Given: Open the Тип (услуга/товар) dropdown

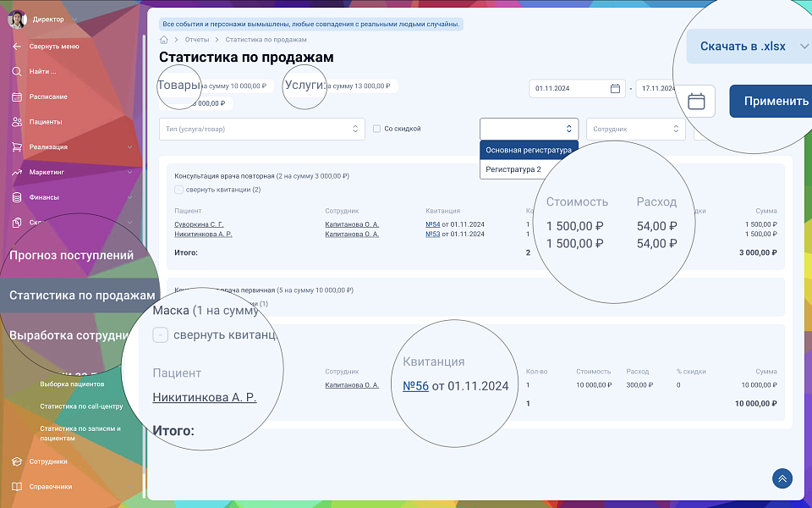Looking at the screenshot, I should 261,129.
